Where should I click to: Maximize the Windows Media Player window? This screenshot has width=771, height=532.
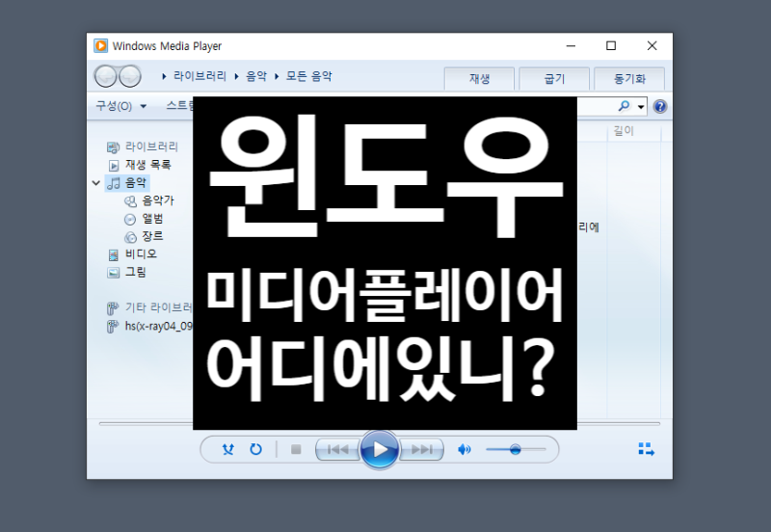611,45
